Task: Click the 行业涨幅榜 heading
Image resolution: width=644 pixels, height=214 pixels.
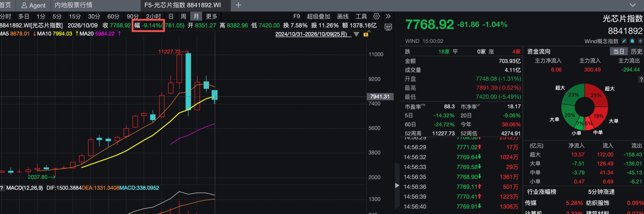Action: point(542,192)
